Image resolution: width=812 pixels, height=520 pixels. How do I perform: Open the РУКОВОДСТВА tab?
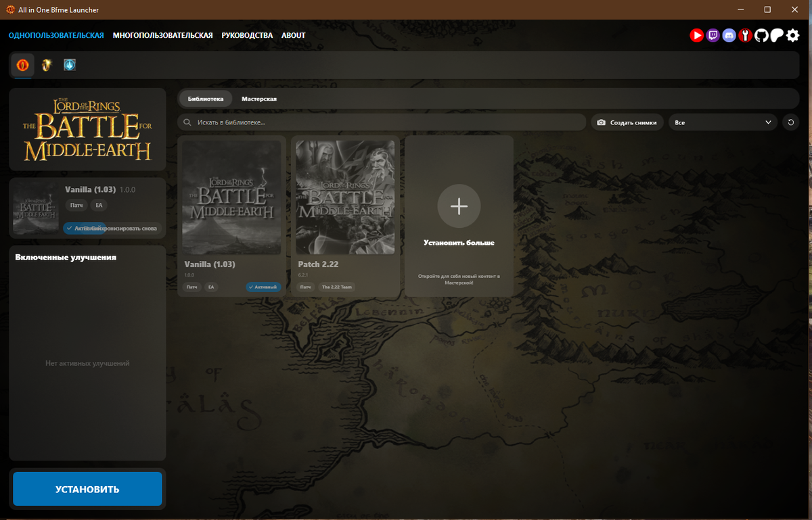[x=247, y=35]
